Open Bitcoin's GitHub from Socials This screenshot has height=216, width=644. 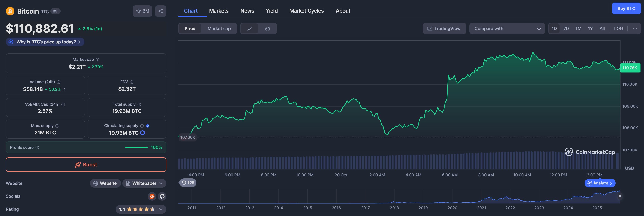point(162,196)
